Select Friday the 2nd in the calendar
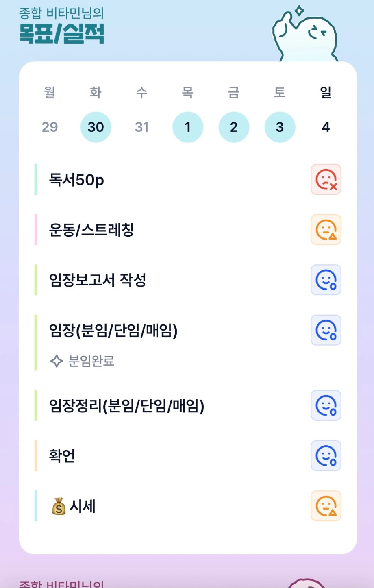 [x=234, y=127]
